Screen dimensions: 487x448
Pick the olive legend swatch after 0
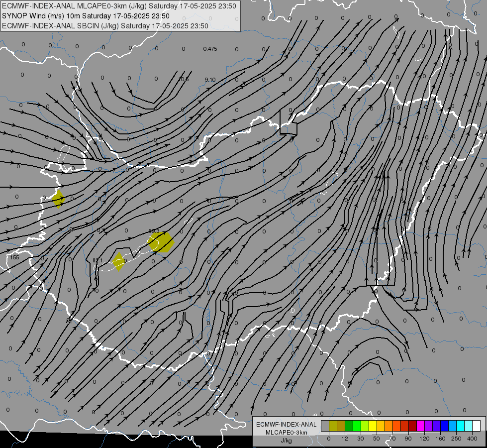[333, 426]
